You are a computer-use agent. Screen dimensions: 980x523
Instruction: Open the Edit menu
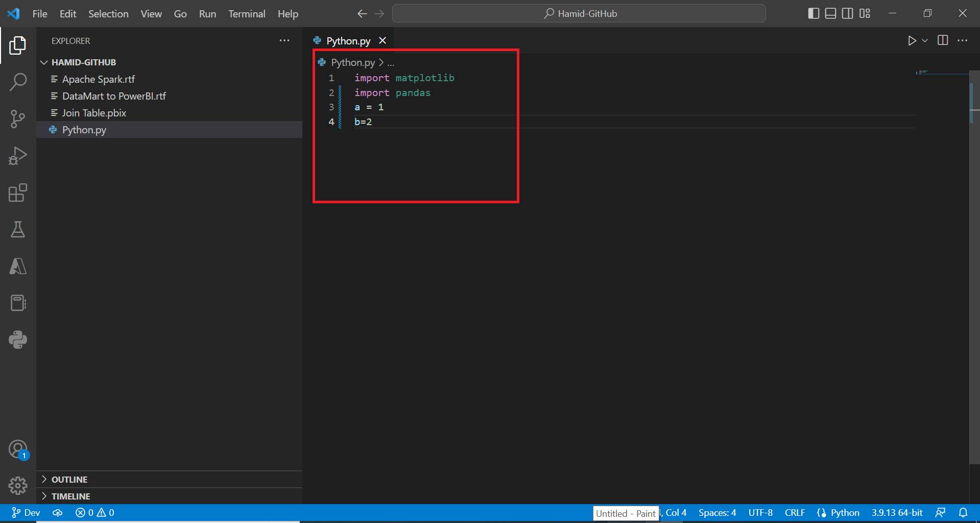pyautogui.click(x=68, y=14)
